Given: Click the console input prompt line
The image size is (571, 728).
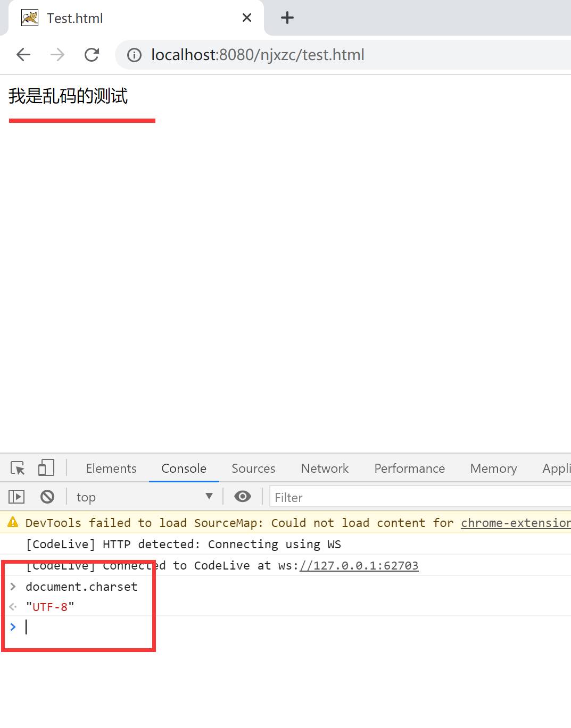Looking at the screenshot, I should pos(285,627).
